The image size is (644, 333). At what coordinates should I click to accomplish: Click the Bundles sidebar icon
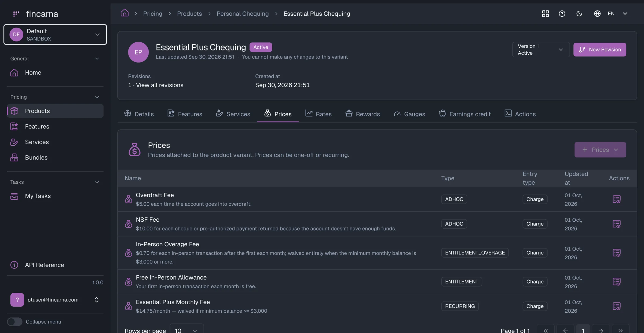pyautogui.click(x=14, y=158)
